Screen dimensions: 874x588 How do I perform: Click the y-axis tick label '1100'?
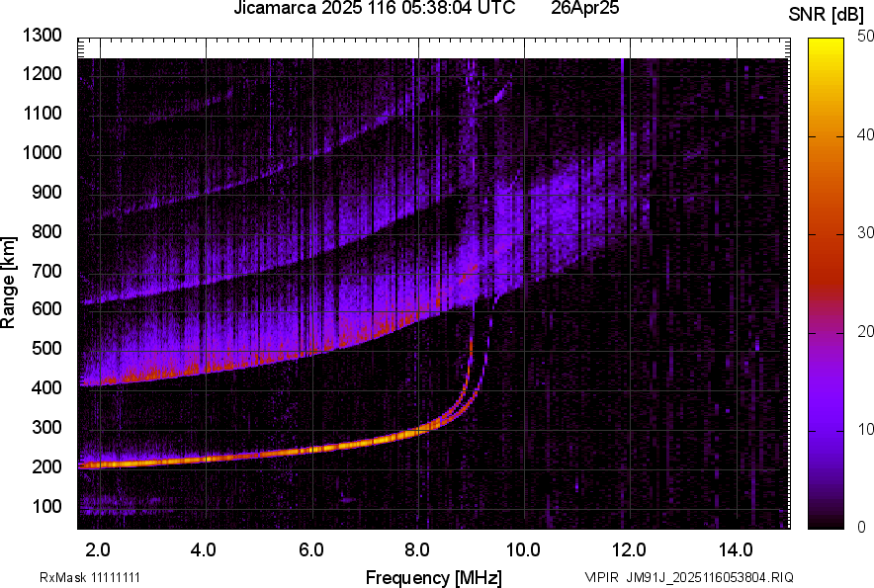42,113
